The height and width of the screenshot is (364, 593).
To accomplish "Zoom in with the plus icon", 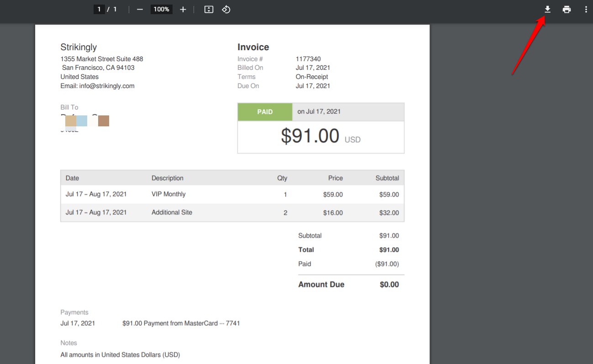I will (x=183, y=9).
